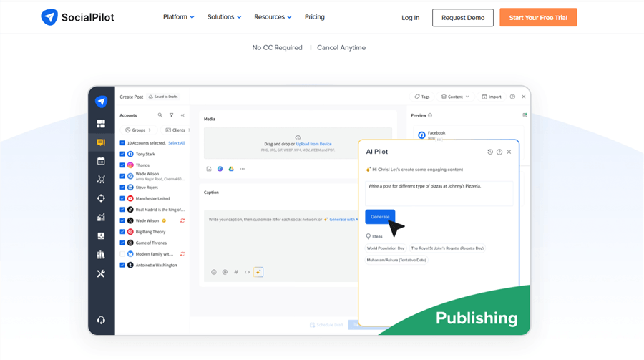The width and height of the screenshot is (644, 360).
Task: Open the calendar icon in the sidebar
Action: pyautogui.click(x=101, y=161)
